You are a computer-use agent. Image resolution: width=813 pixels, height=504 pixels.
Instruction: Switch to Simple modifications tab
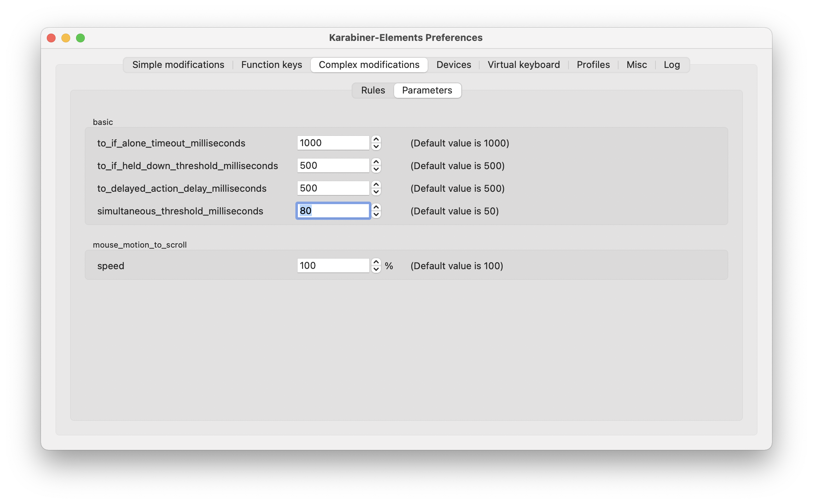point(178,65)
